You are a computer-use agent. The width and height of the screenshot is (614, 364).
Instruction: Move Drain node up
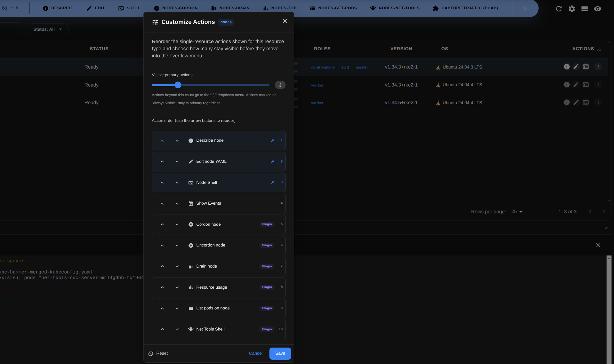[x=162, y=266]
